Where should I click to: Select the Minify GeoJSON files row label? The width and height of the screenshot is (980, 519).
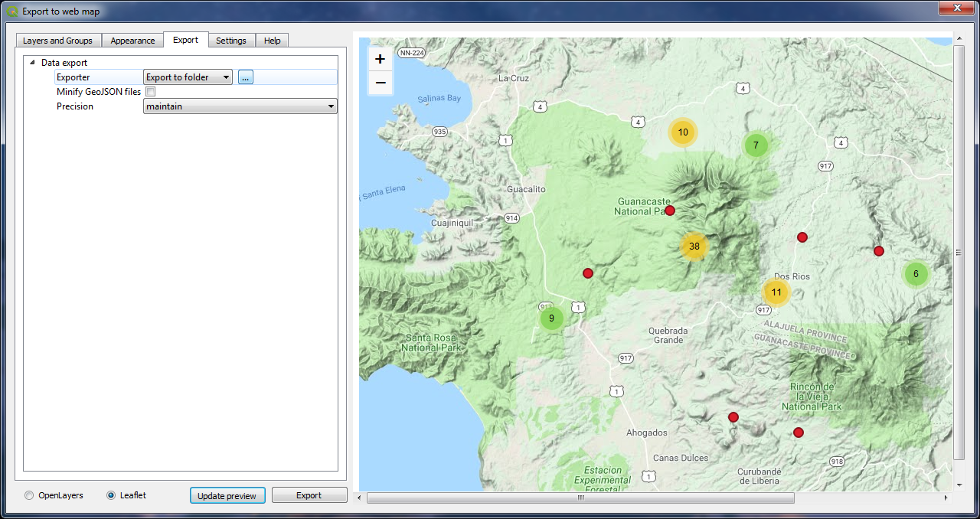(99, 92)
